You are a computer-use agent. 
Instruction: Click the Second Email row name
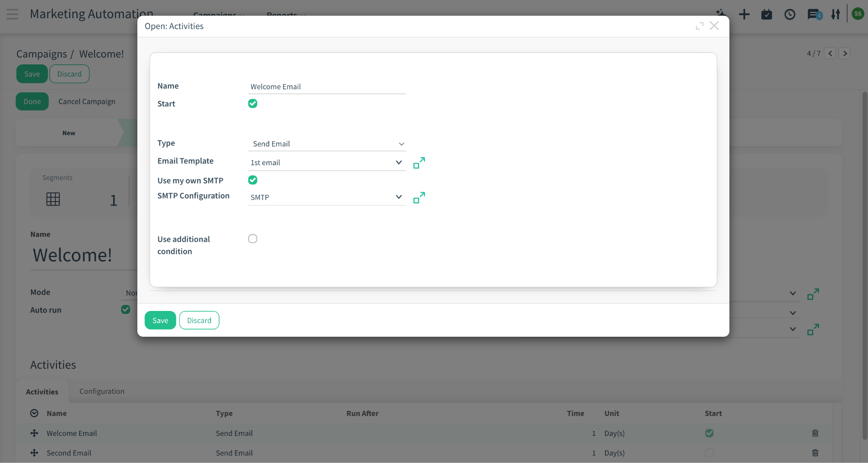pyautogui.click(x=69, y=453)
